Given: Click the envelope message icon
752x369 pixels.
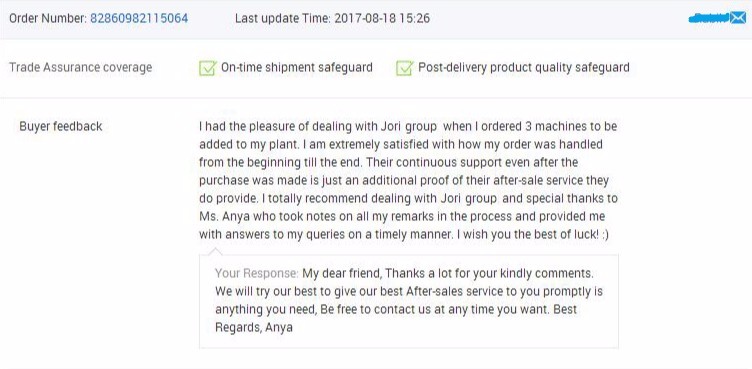Looking at the screenshot, I should click(x=738, y=18).
